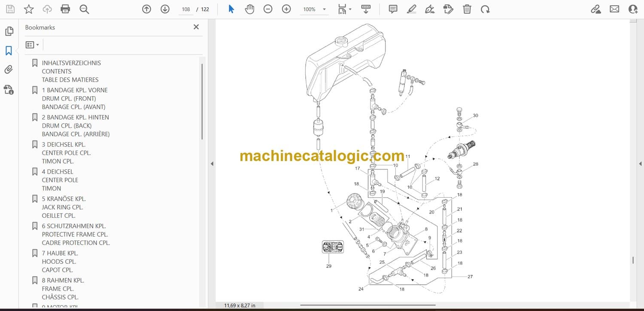Open the bookmarks options dropdown menu

pos(32,45)
